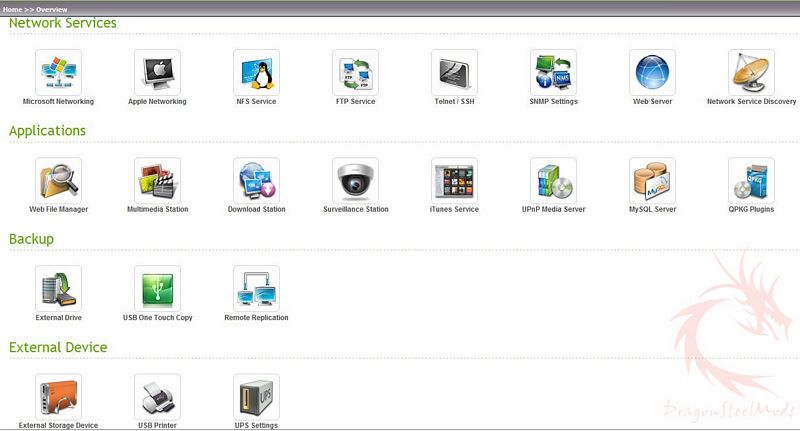Select the FTP Service icon
This screenshot has width=800, height=431.
355,72
